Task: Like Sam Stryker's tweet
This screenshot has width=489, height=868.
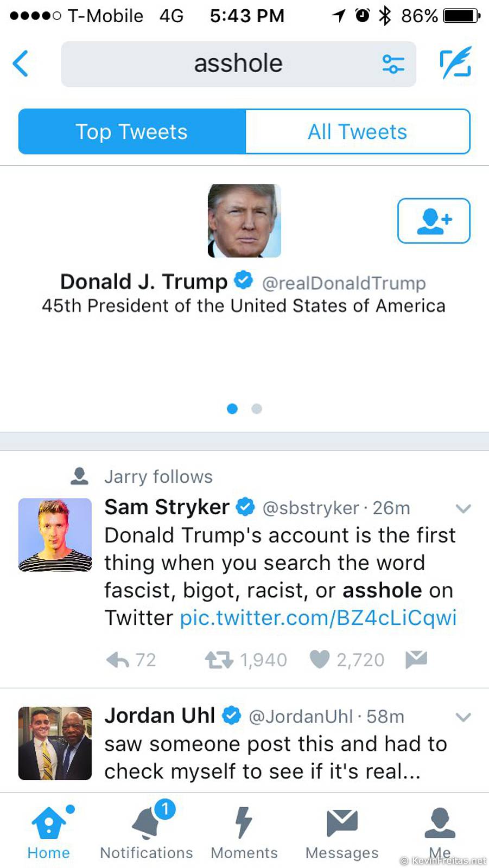Action: (320, 659)
